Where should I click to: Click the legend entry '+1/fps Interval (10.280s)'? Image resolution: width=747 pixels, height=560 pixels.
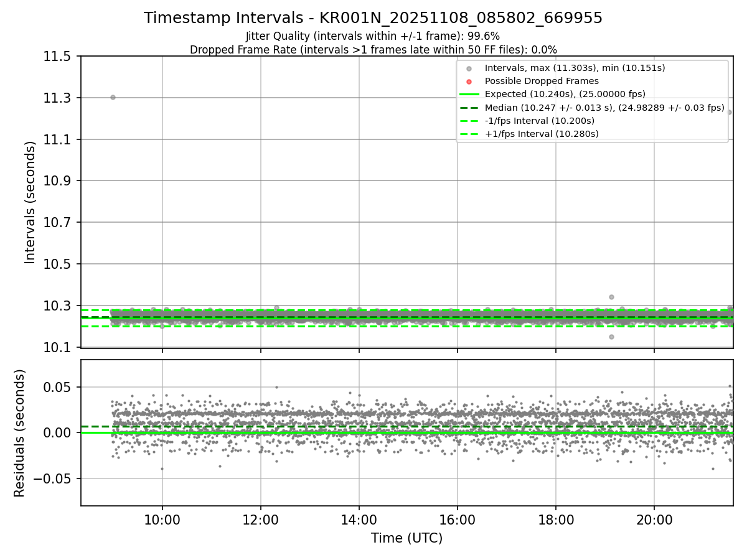click(541, 134)
